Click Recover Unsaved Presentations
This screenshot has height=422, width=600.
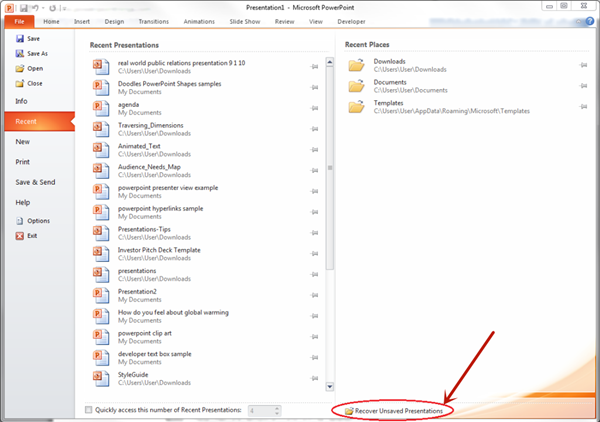pyautogui.click(x=394, y=411)
